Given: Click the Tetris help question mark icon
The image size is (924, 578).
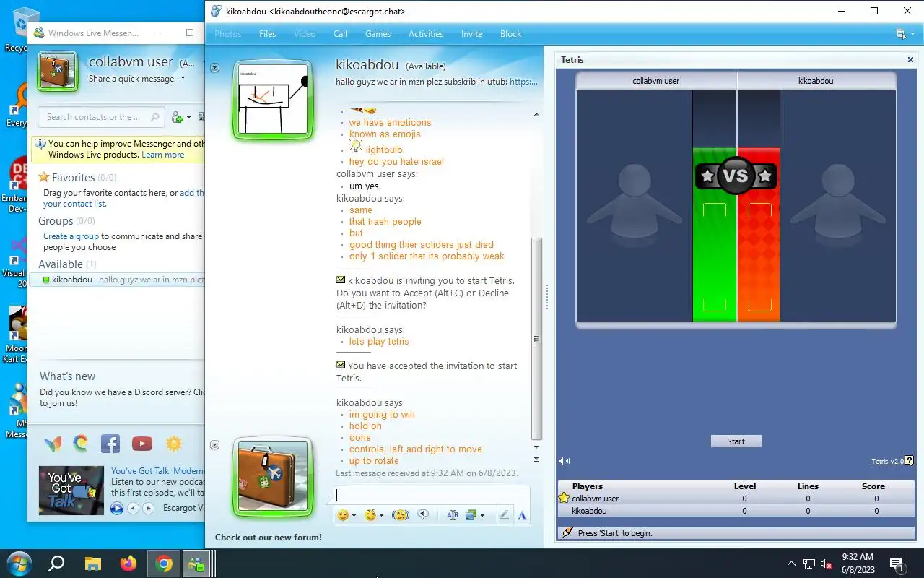Looking at the screenshot, I should (910, 461).
